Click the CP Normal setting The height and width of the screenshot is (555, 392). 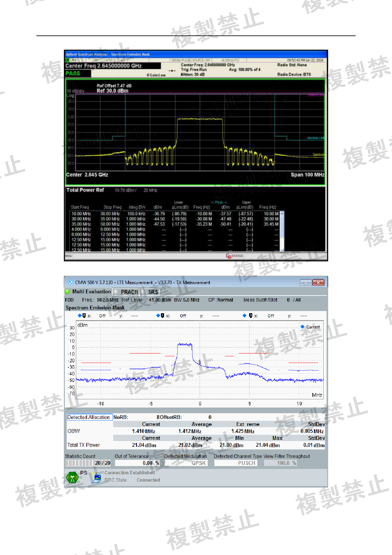(x=221, y=300)
